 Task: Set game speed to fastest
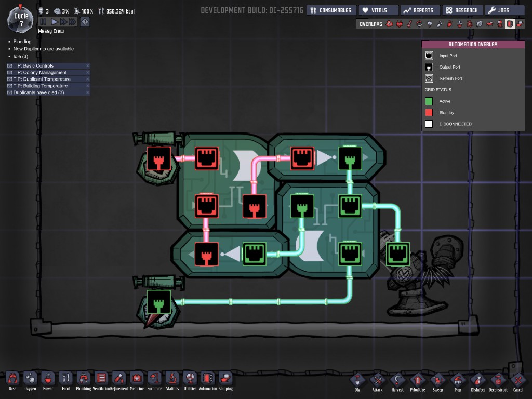(72, 22)
